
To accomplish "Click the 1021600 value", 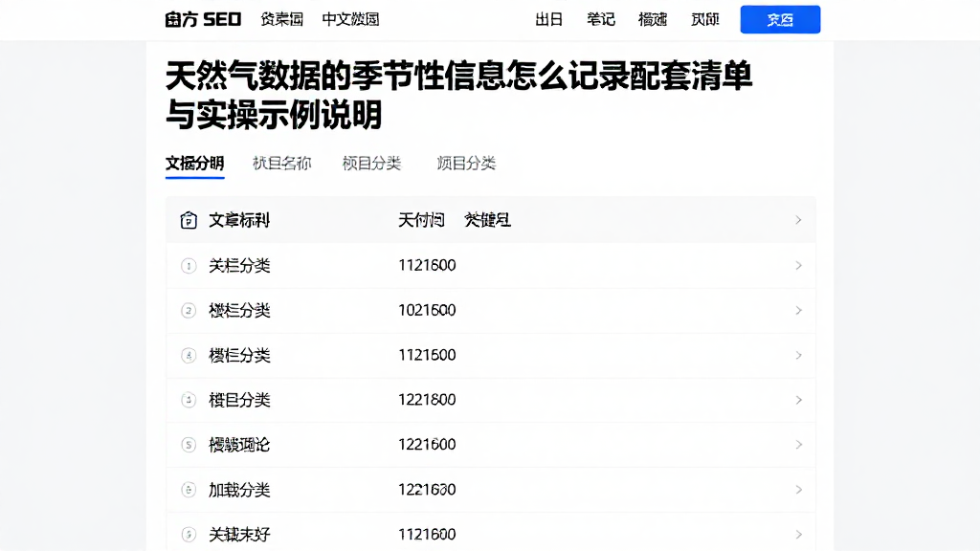I will click(x=427, y=311).
